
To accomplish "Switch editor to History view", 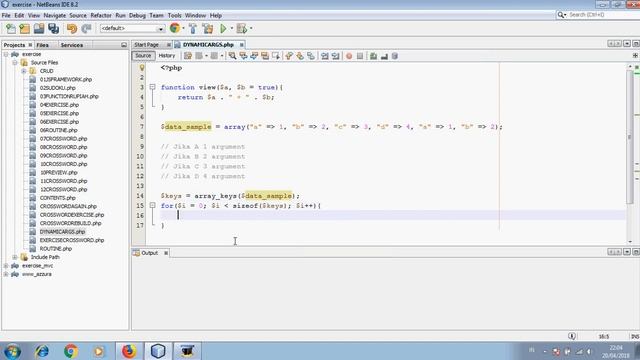I will pos(167,56).
